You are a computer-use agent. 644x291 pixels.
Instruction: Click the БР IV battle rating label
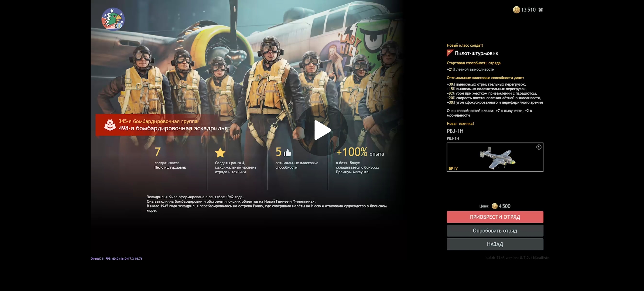coord(453,168)
